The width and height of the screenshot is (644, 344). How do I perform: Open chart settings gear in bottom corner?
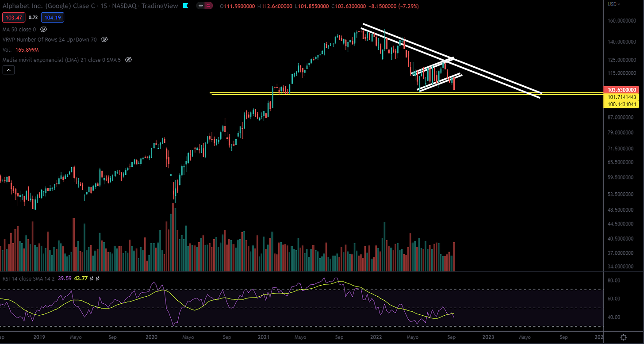[623, 337]
